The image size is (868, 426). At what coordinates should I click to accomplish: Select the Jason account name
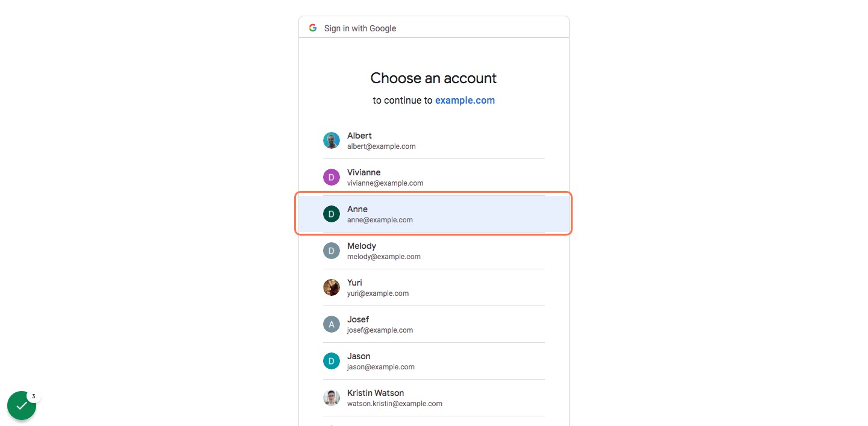click(x=359, y=356)
